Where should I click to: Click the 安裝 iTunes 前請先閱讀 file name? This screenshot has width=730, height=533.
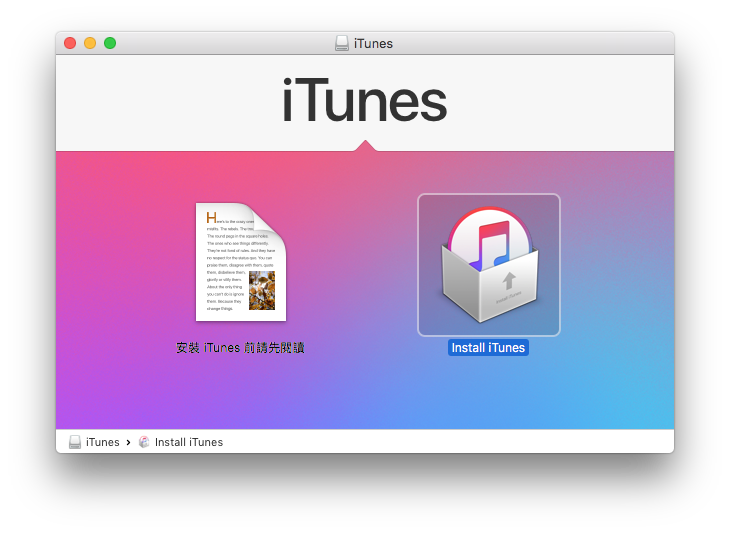240,348
